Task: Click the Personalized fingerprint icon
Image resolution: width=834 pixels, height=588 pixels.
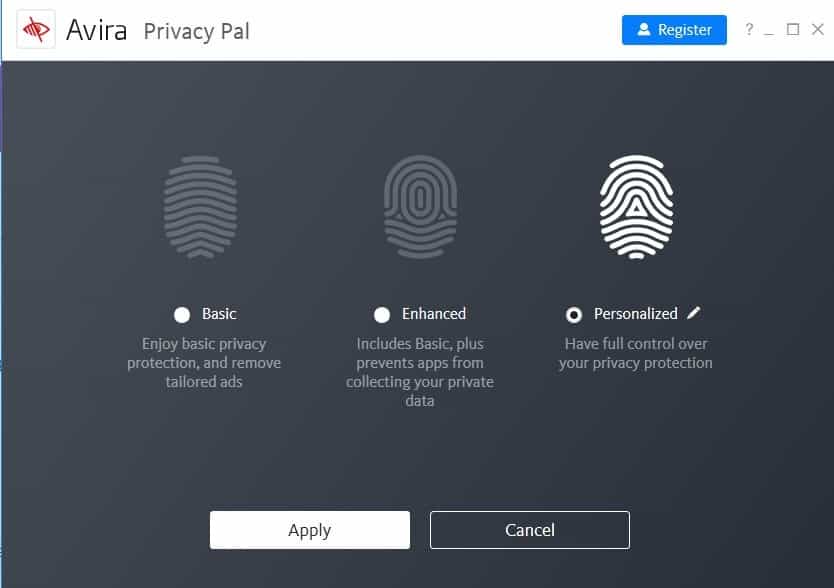Action: click(636, 207)
